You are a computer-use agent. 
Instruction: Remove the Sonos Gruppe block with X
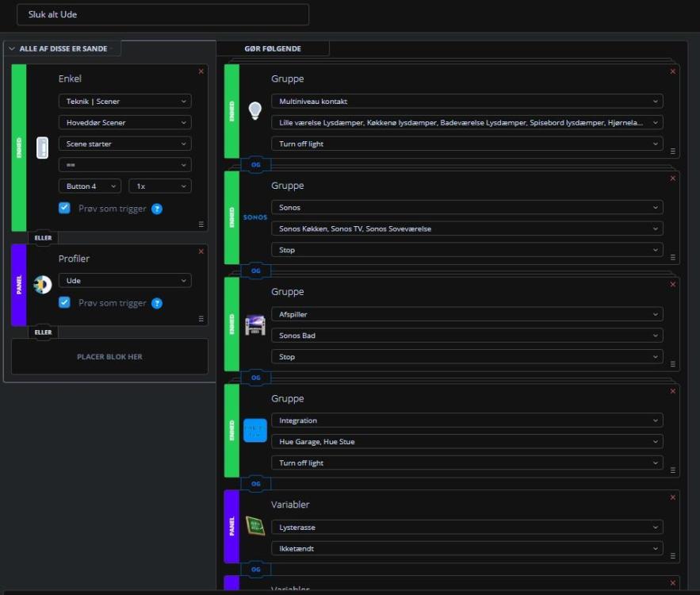point(673,178)
